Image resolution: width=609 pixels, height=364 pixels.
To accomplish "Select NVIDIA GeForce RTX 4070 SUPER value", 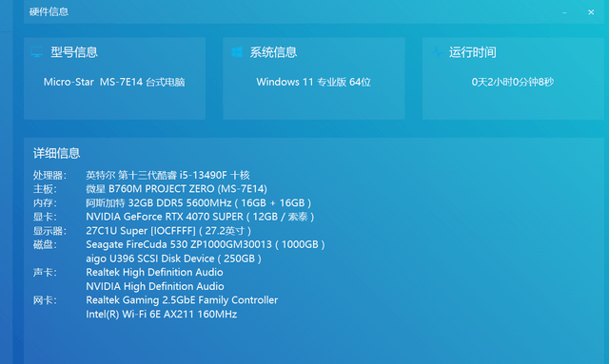I will (200, 217).
